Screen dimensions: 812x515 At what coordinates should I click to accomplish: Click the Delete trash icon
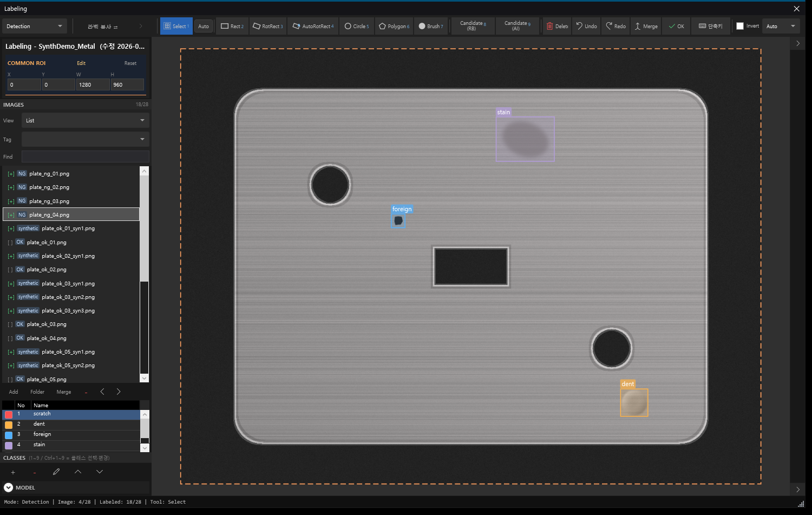coord(550,26)
